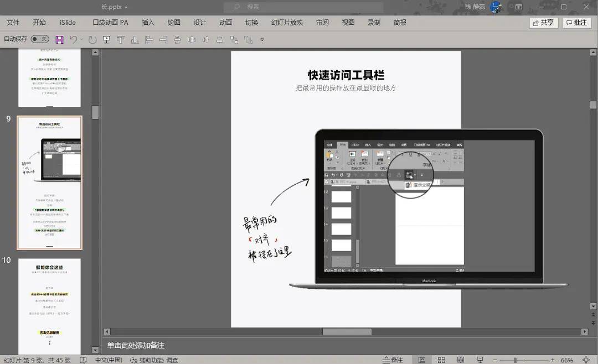Expand Customize Quick Access Toolbar dropdown
598x364 pixels.
point(262,40)
